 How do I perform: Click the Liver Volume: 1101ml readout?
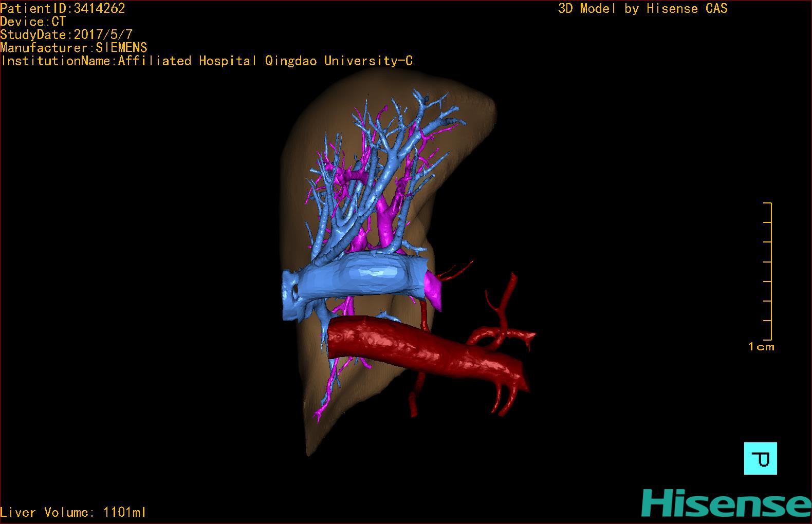tap(73, 512)
